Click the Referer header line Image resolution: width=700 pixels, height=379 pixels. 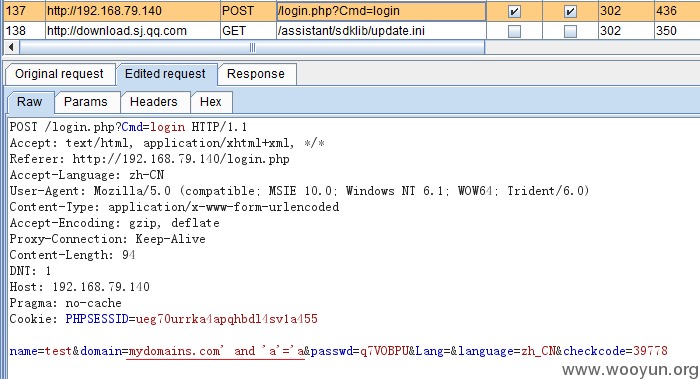(x=150, y=159)
